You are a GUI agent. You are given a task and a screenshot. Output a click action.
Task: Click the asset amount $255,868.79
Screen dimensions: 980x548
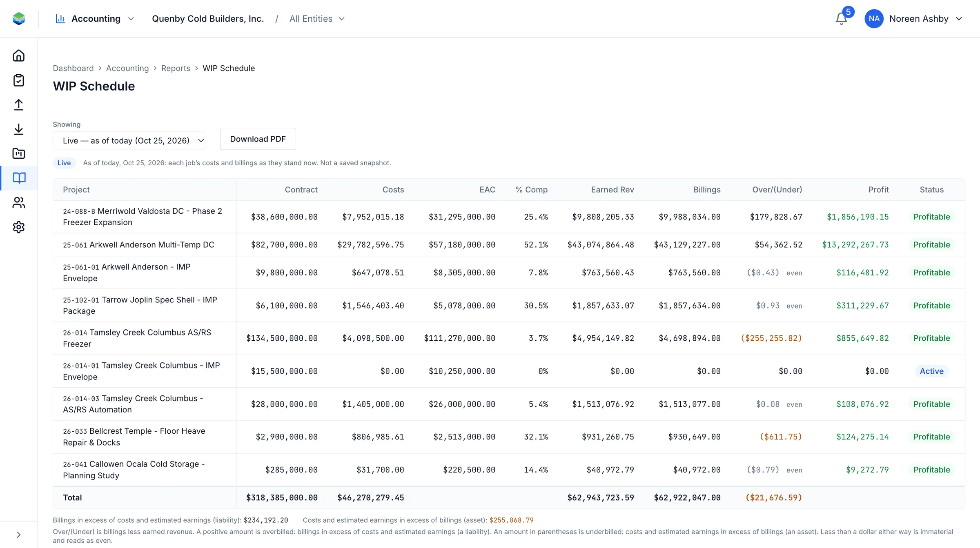[x=511, y=520]
